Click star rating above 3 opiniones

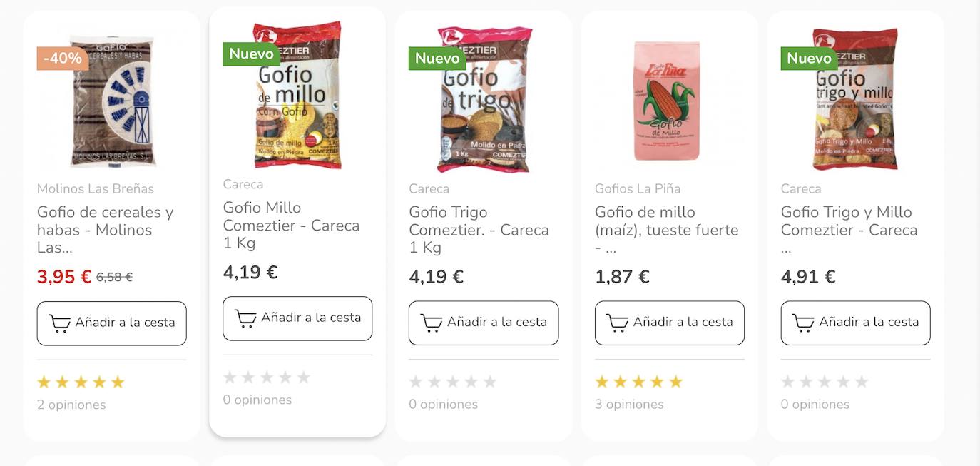[x=638, y=383]
